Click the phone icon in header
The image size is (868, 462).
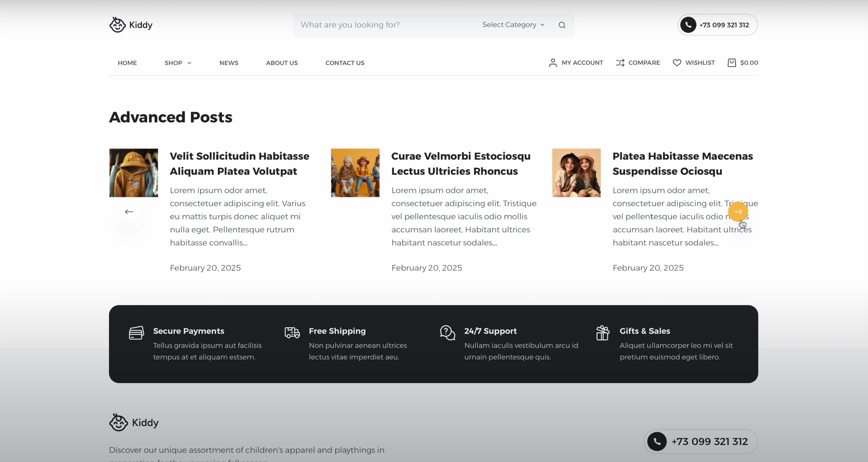pos(688,25)
